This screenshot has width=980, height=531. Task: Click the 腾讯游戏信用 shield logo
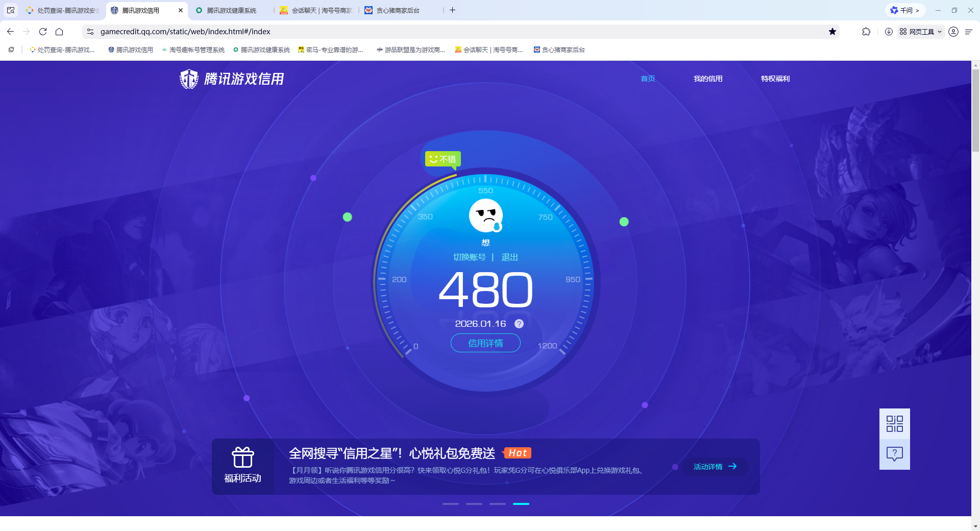[x=189, y=79]
